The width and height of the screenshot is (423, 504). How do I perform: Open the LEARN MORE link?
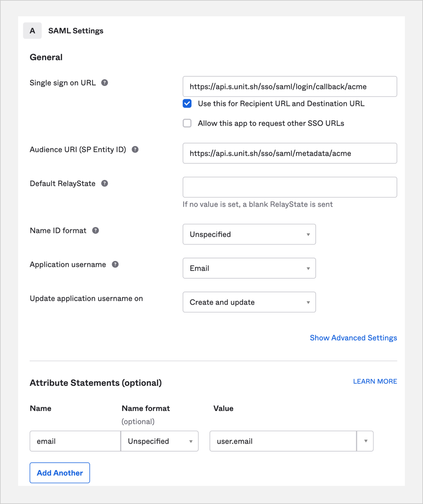[375, 381]
